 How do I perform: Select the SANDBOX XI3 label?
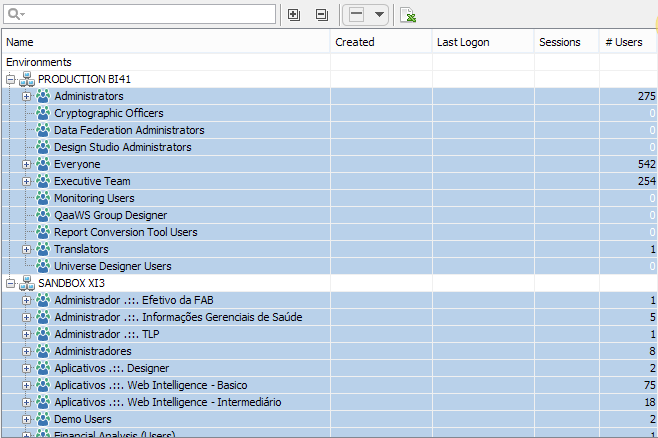coord(71,284)
